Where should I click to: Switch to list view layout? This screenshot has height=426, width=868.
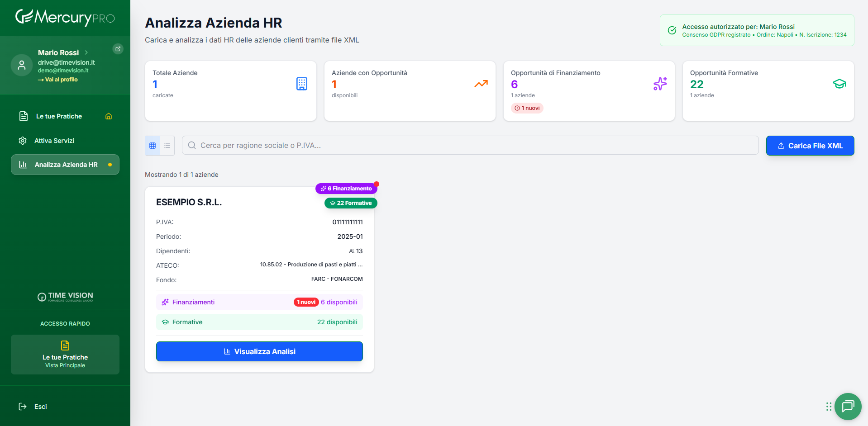tap(167, 146)
